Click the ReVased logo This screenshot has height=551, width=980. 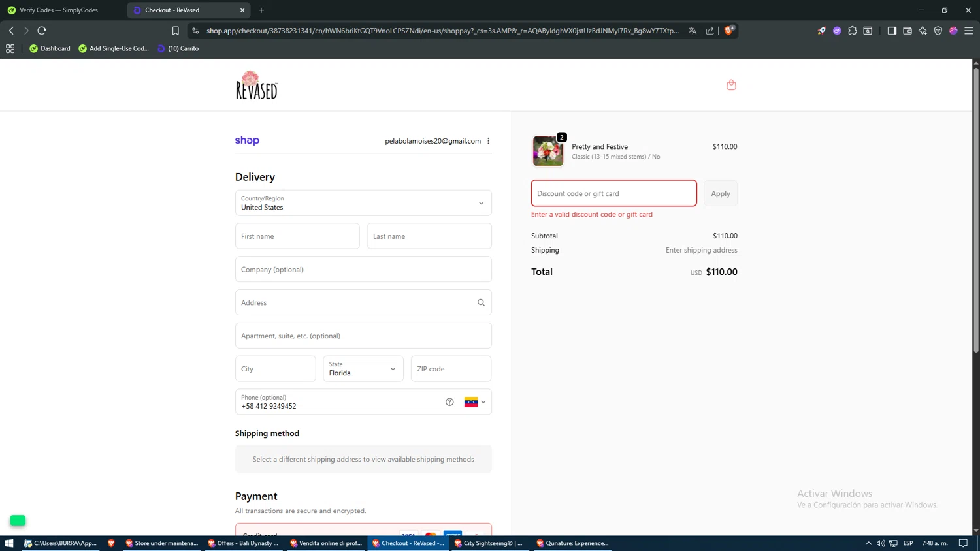[257, 85]
